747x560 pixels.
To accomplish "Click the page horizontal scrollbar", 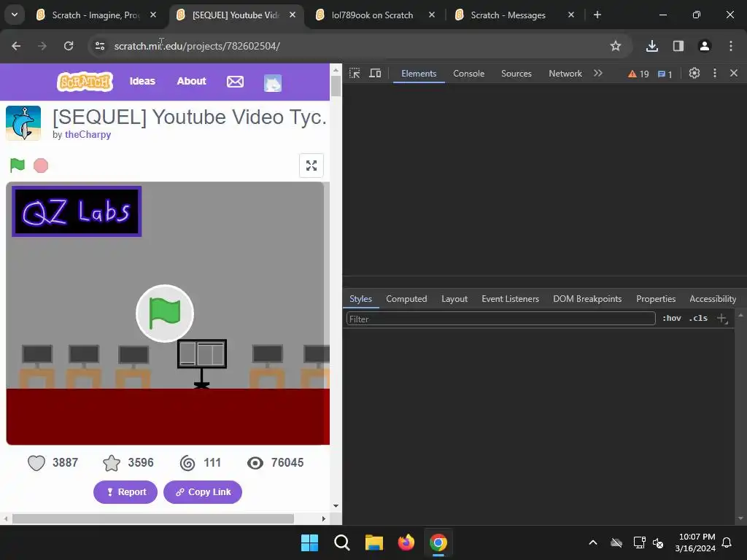I will tap(153, 518).
